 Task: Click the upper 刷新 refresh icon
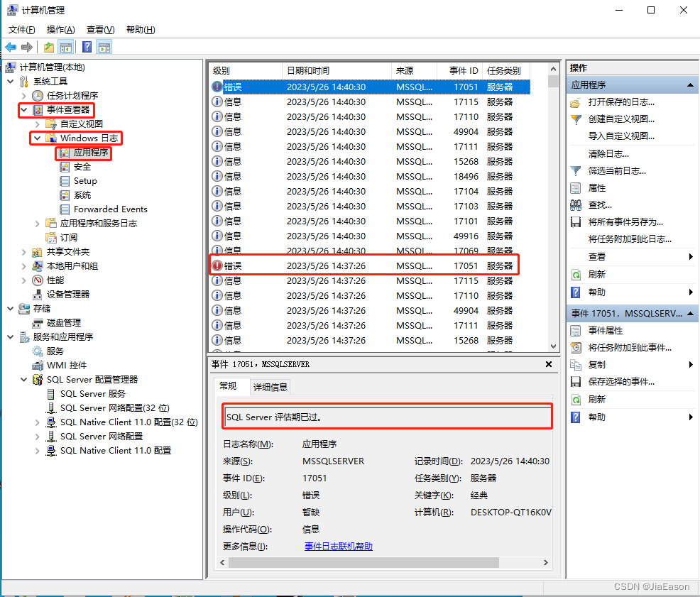click(x=576, y=275)
